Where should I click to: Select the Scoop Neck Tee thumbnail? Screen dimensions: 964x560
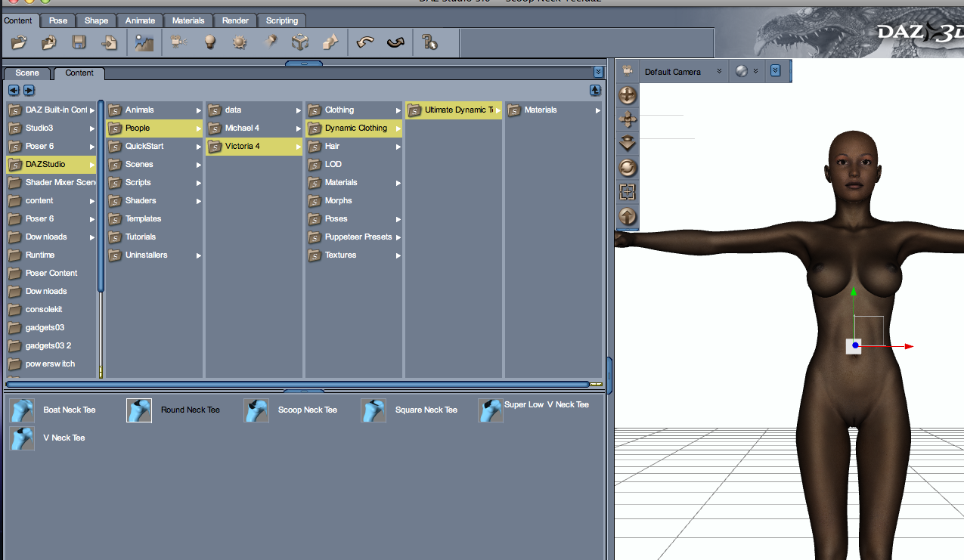pos(256,410)
